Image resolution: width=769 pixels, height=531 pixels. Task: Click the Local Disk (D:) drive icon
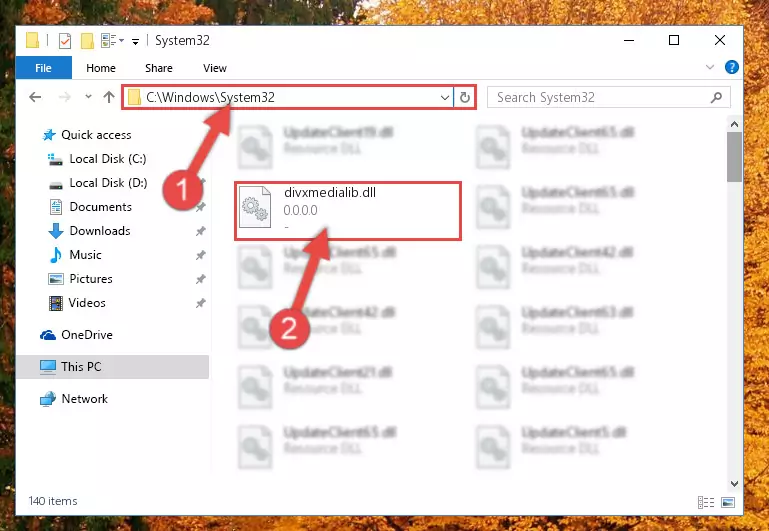click(x=56, y=185)
